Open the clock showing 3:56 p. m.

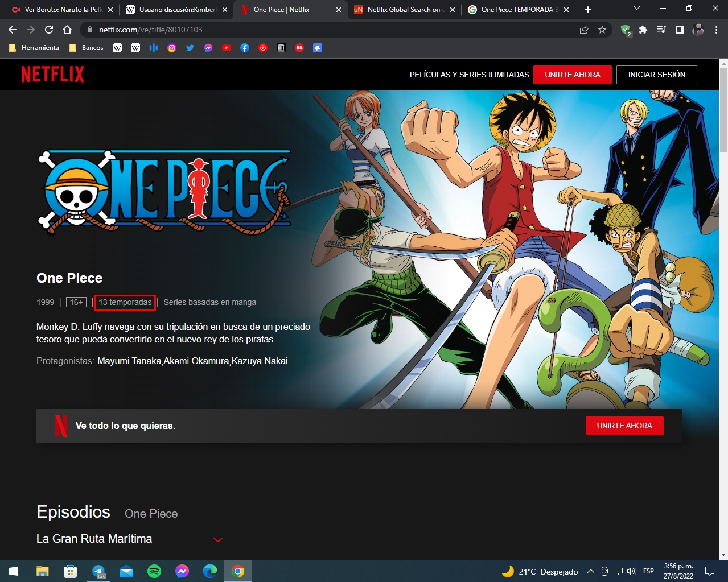pos(678,571)
